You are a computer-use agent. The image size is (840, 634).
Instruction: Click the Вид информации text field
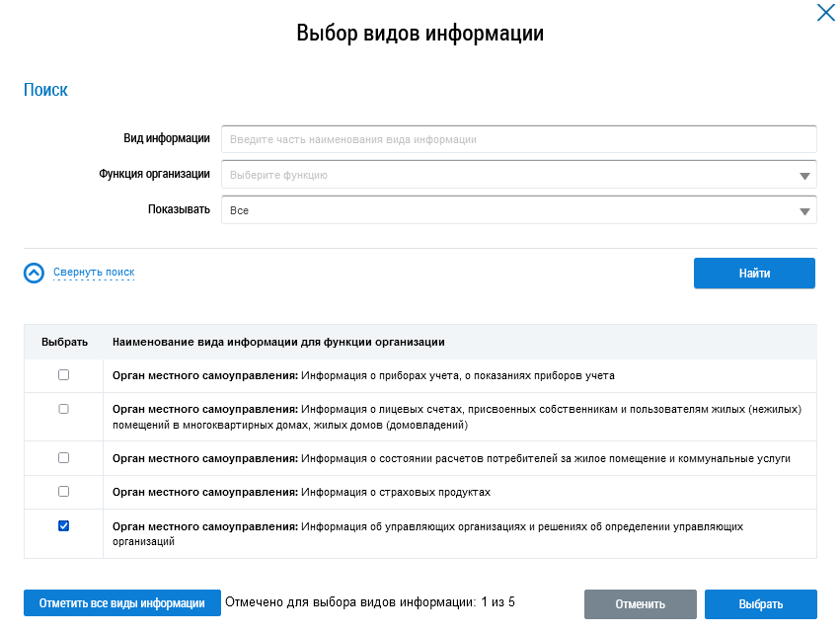pyautogui.click(x=518, y=139)
